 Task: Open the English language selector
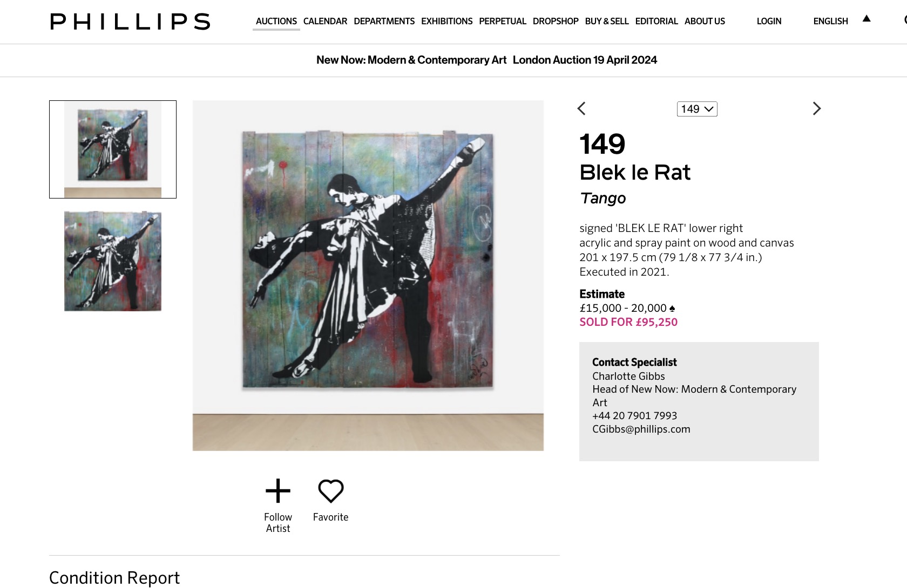(x=830, y=21)
